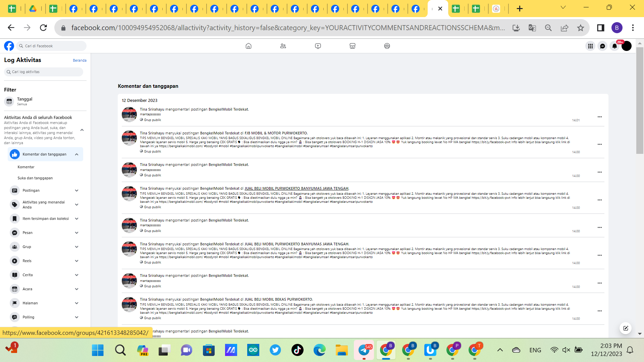644x362 pixels.
Task: Open Marketplace icon in top navigation
Action: coord(353,46)
